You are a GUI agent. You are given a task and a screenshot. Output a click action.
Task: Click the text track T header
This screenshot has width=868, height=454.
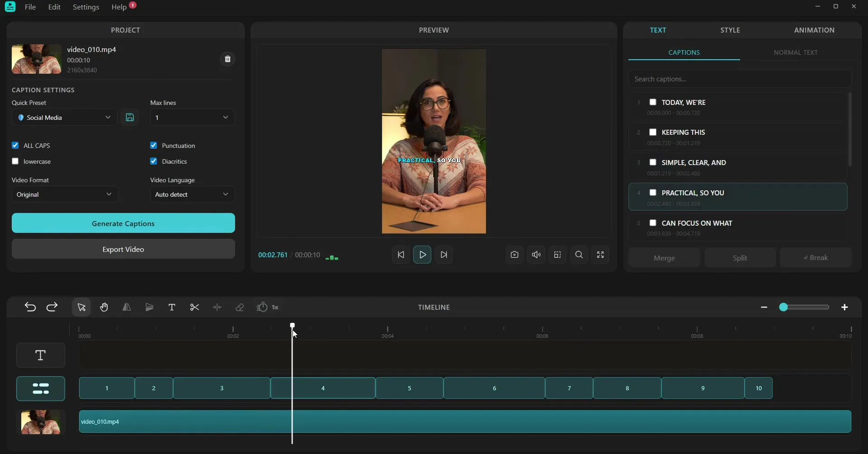pyautogui.click(x=41, y=355)
